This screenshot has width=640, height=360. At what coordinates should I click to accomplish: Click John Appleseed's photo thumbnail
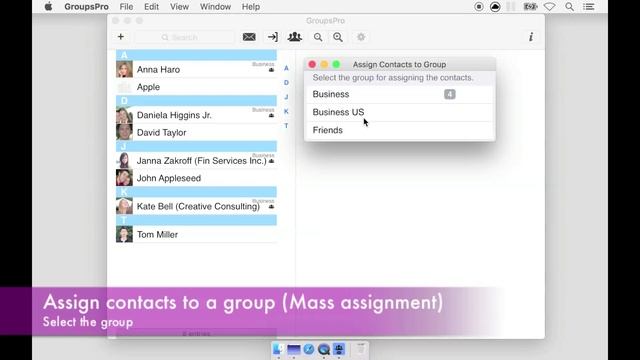[124, 178]
